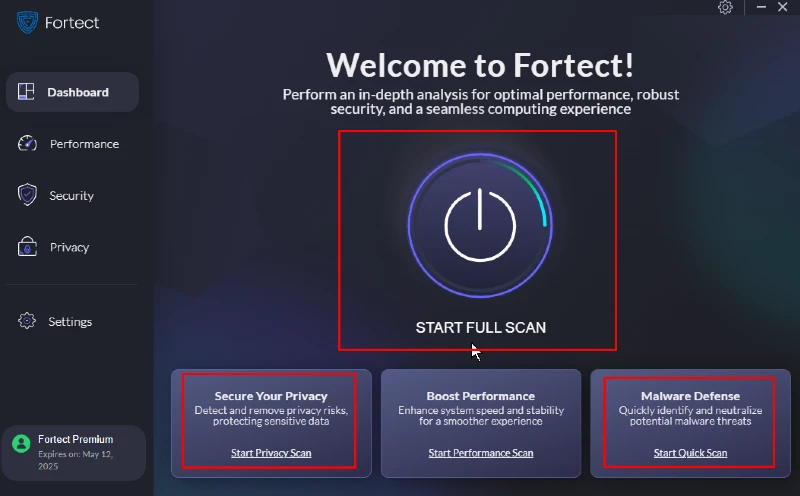Click Start Quick Scan link
Viewport: 800px width, 496px height.
pos(690,453)
